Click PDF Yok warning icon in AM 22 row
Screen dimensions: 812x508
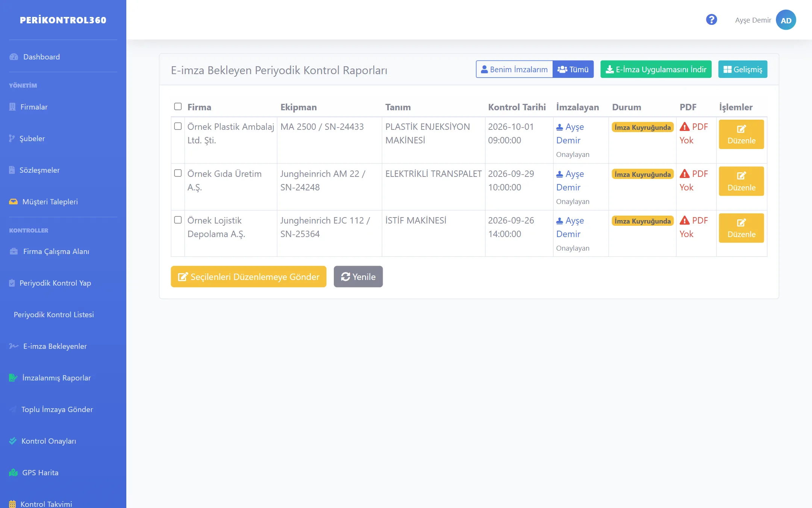tap(685, 174)
